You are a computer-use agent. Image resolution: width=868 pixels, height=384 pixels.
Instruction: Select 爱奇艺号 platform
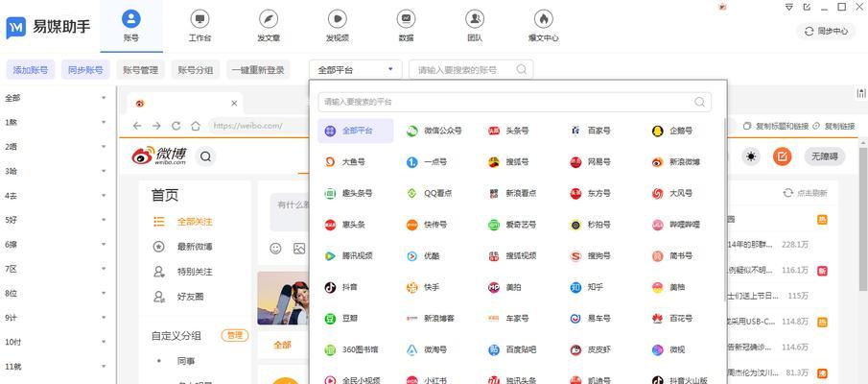512,225
